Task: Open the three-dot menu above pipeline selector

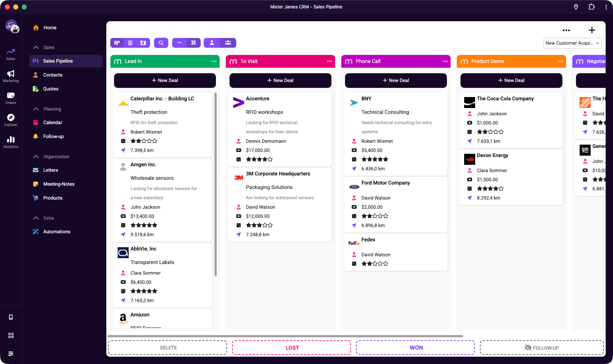Action: 566,30
